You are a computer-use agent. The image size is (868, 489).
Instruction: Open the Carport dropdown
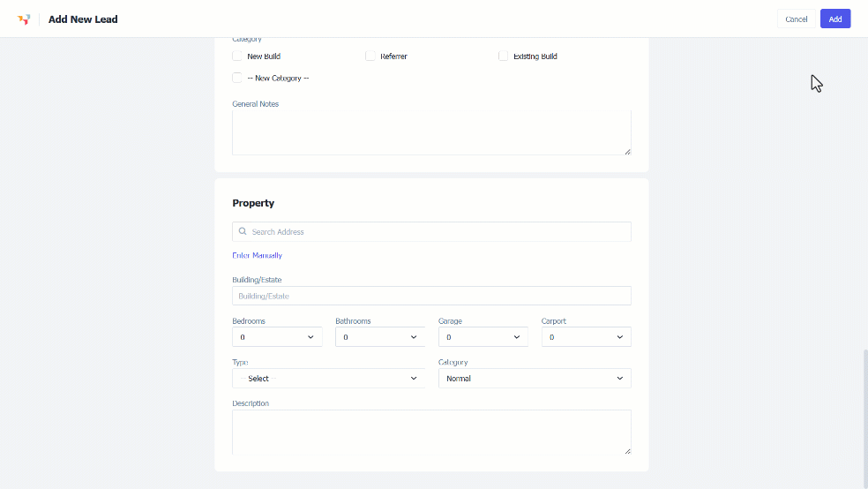(x=587, y=336)
